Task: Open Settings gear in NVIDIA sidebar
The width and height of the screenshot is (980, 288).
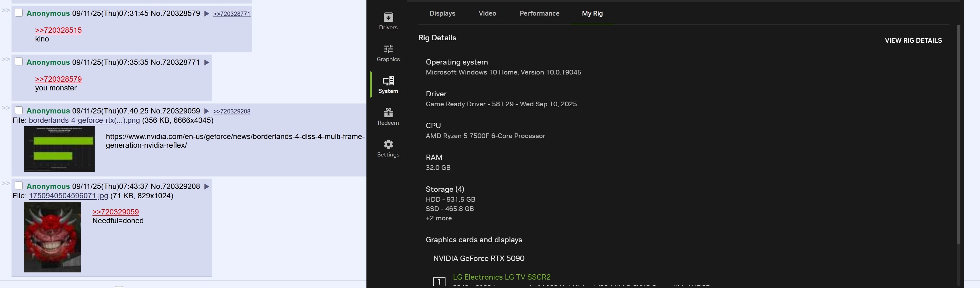Action: tap(388, 148)
